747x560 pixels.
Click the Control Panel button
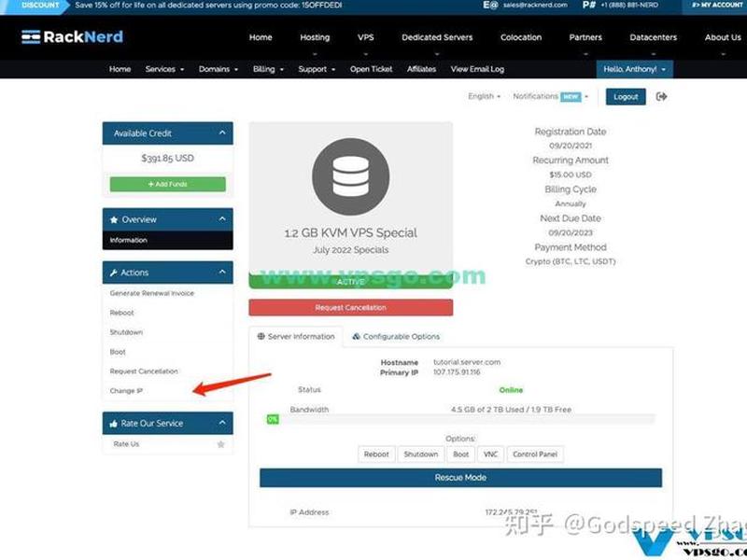click(535, 455)
